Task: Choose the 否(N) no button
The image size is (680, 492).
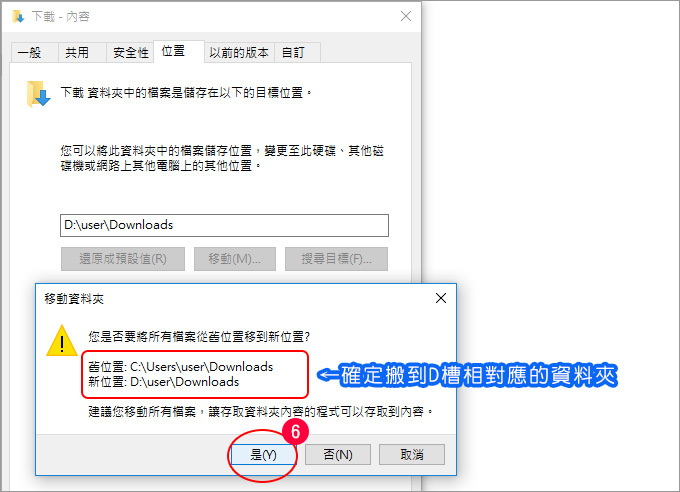Action: [338, 454]
